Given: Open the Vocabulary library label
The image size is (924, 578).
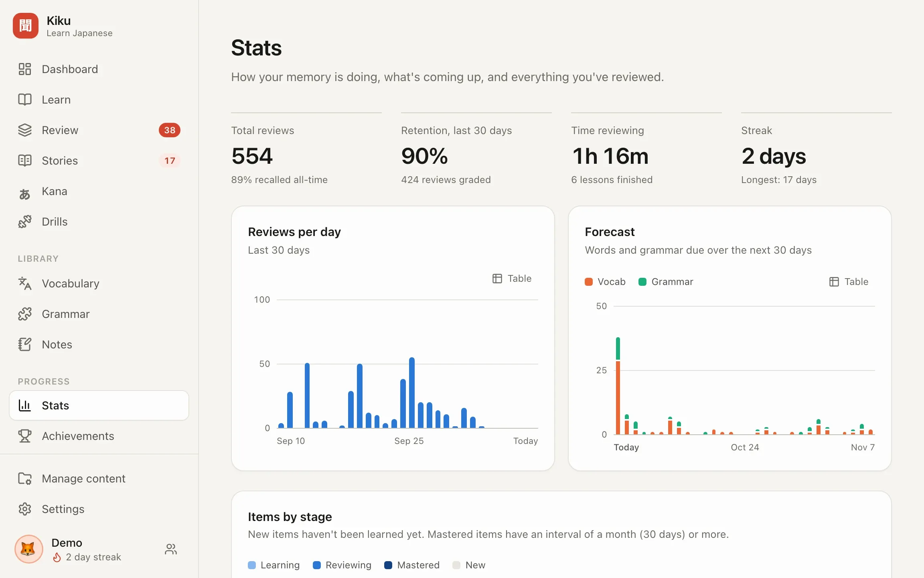Looking at the screenshot, I should coord(71,283).
